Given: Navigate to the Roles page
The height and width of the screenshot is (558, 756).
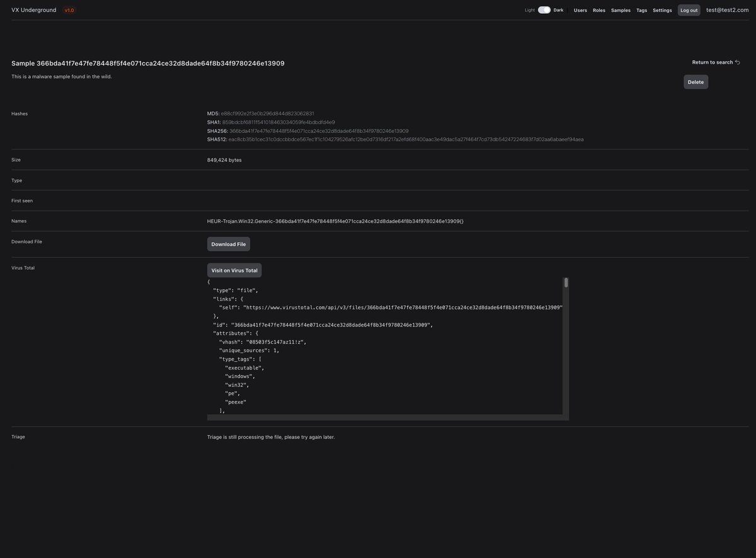Looking at the screenshot, I should (x=598, y=10).
